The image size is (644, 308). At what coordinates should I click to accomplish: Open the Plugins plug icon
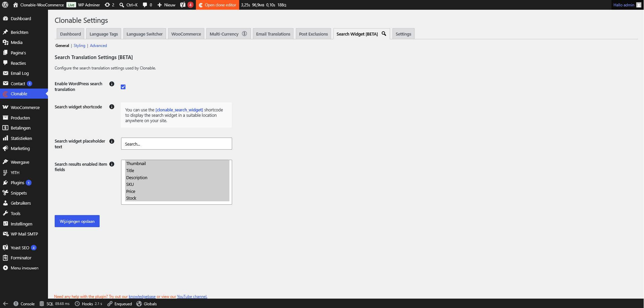(x=5, y=183)
